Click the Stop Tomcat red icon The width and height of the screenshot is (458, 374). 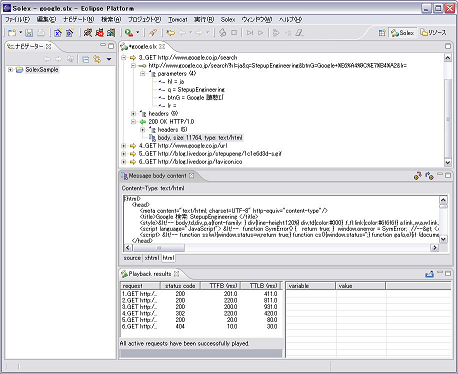tap(99, 33)
